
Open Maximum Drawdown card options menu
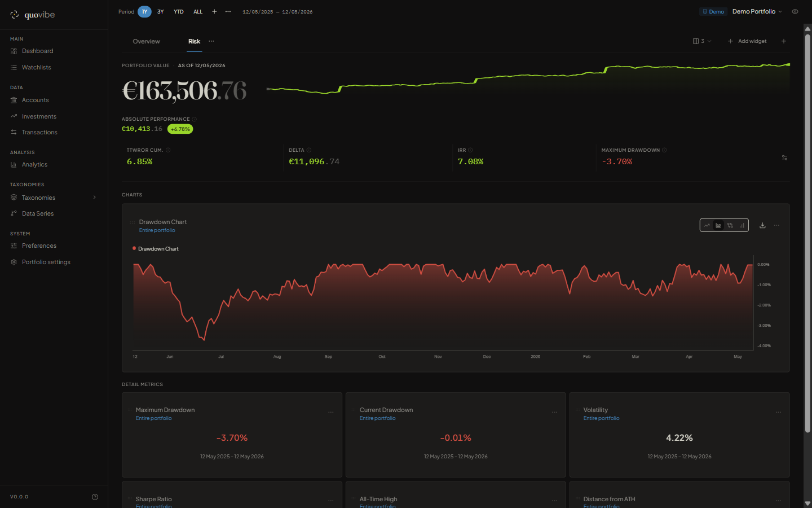coord(331,412)
